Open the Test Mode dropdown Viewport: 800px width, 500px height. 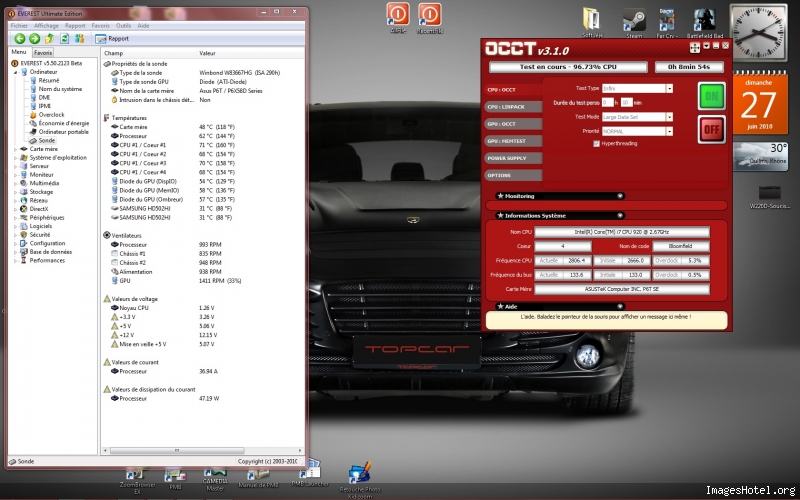click(637, 116)
